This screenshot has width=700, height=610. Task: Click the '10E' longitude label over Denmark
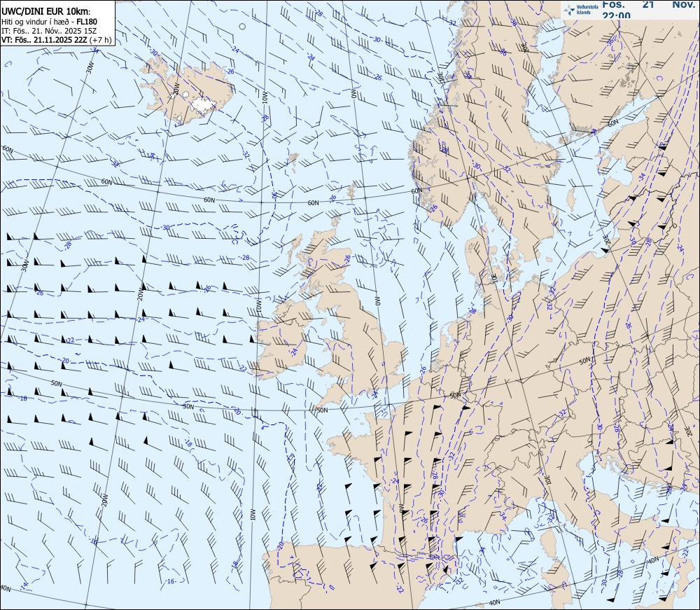coord(493,278)
